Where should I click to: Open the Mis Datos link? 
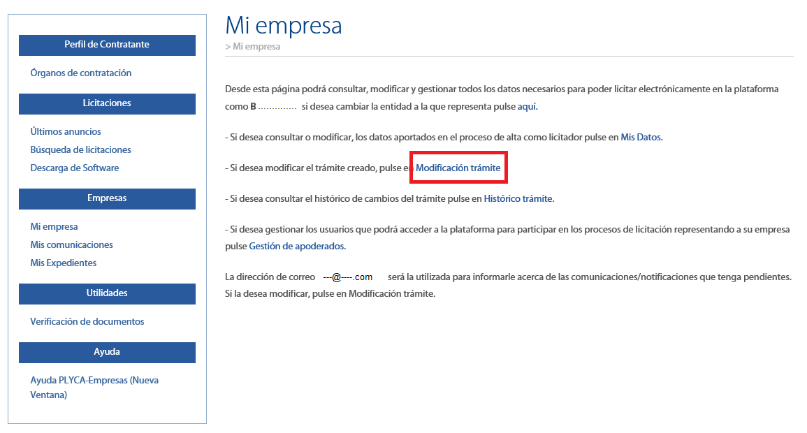coord(641,137)
